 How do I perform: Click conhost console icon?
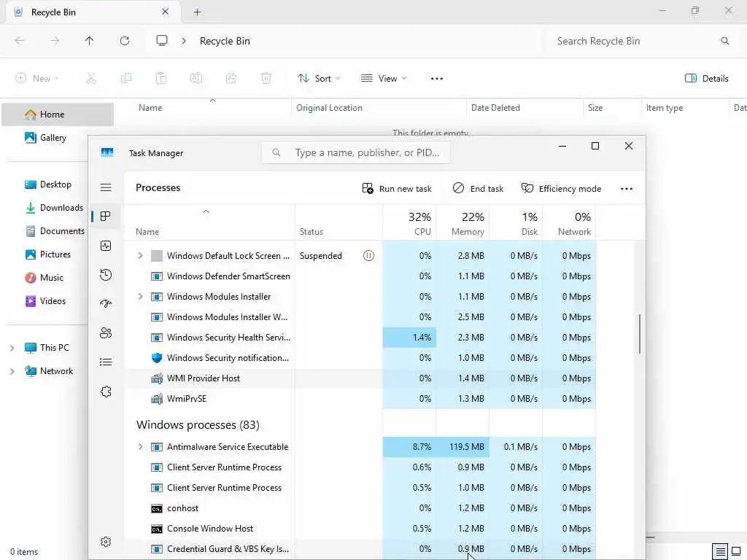click(157, 508)
